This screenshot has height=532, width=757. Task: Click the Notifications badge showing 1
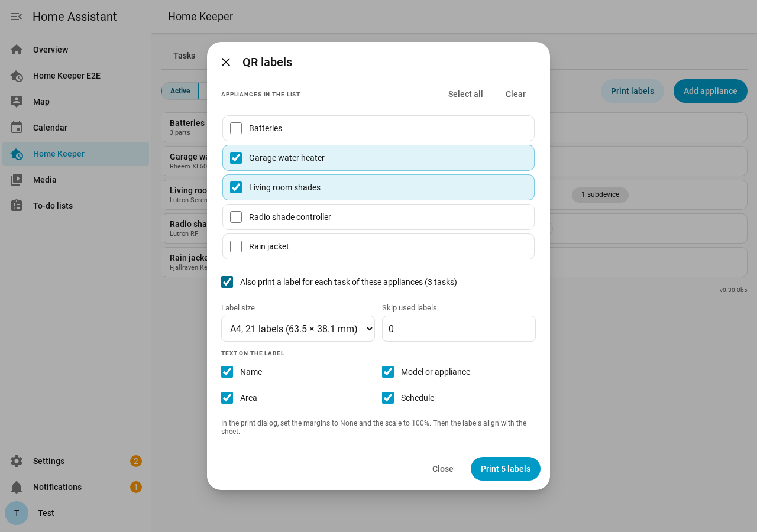pos(136,487)
